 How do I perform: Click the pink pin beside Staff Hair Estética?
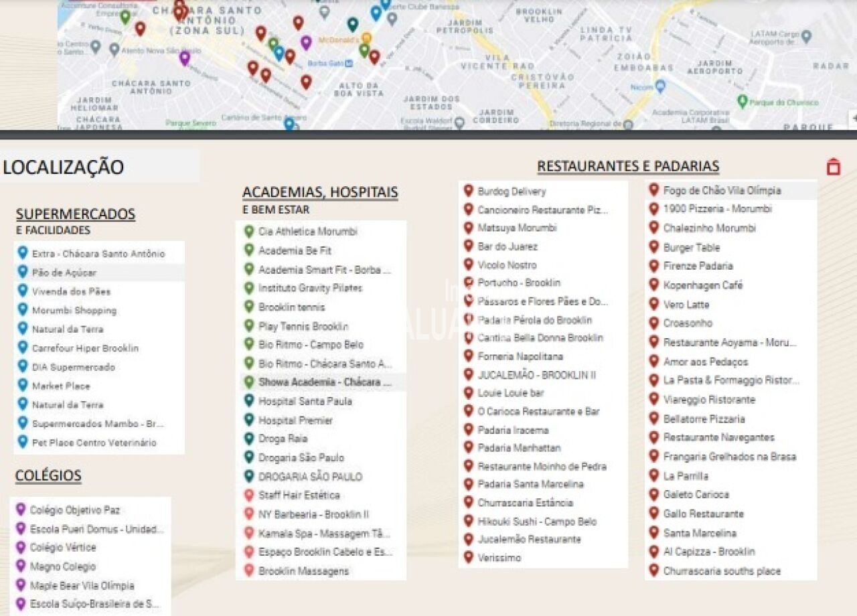pyautogui.click(x=249, y=495)
